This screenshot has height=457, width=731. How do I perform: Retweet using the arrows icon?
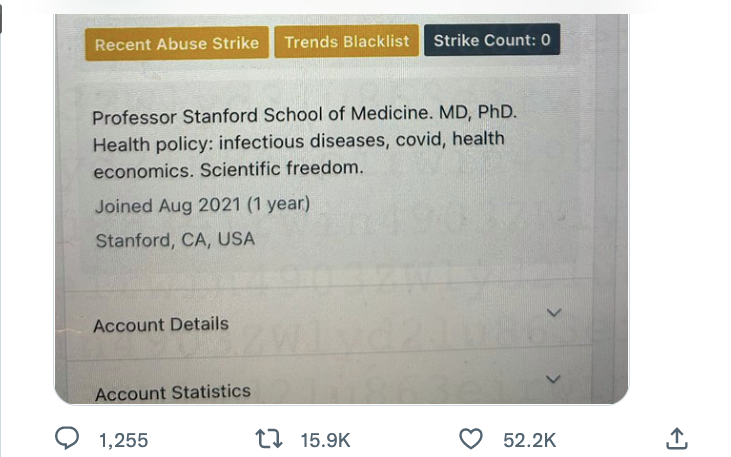click(x=269, y=439)
